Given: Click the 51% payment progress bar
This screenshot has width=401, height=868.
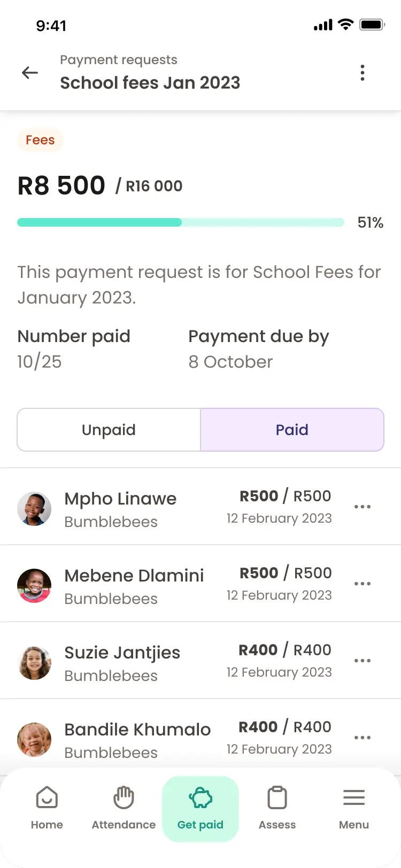Looking at the screenshot, I should 181,222.
